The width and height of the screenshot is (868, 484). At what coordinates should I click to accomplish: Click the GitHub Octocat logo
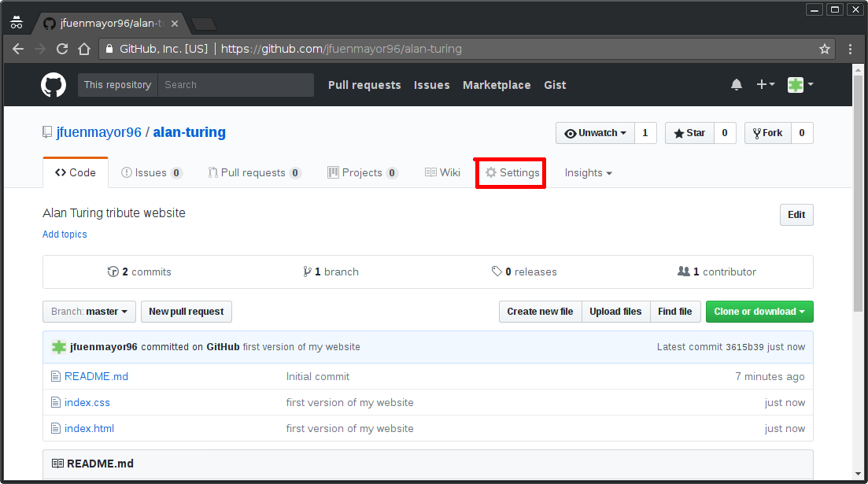[53, 84]
